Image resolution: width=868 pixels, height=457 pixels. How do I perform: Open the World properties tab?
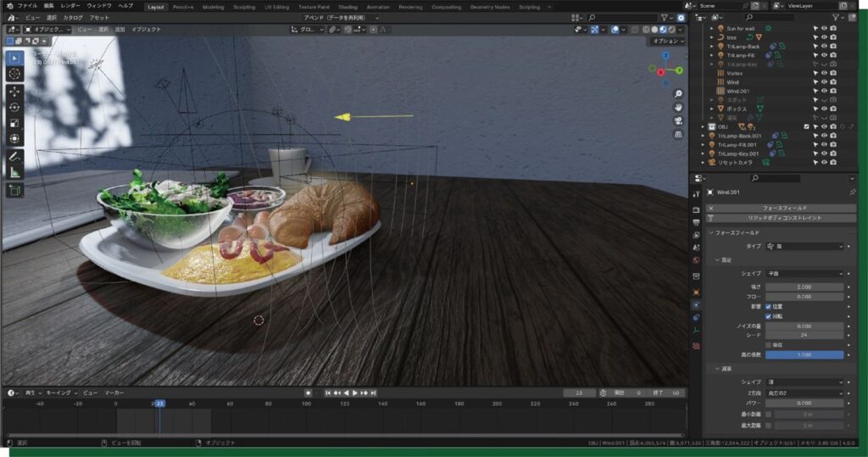click(697, 259)
